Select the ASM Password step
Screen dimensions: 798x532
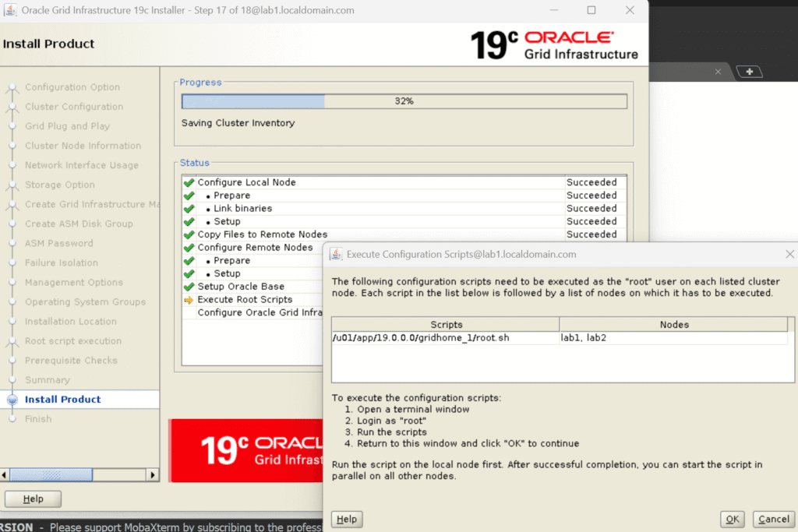coord(59,243)
